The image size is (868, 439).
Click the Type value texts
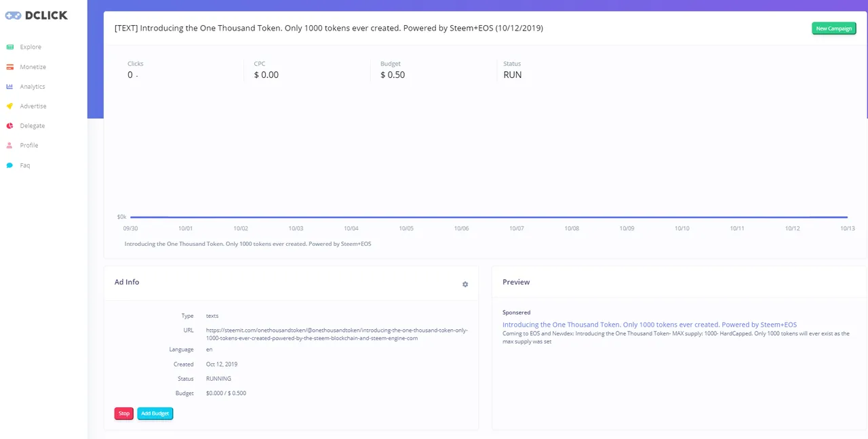(212, 316)
